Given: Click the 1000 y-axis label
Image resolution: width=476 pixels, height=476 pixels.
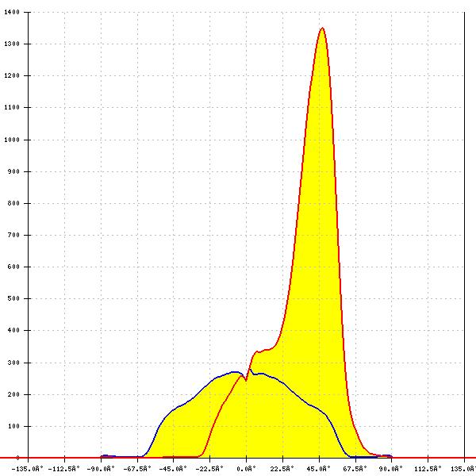Looking at the screenshot, I should point(12,140).
